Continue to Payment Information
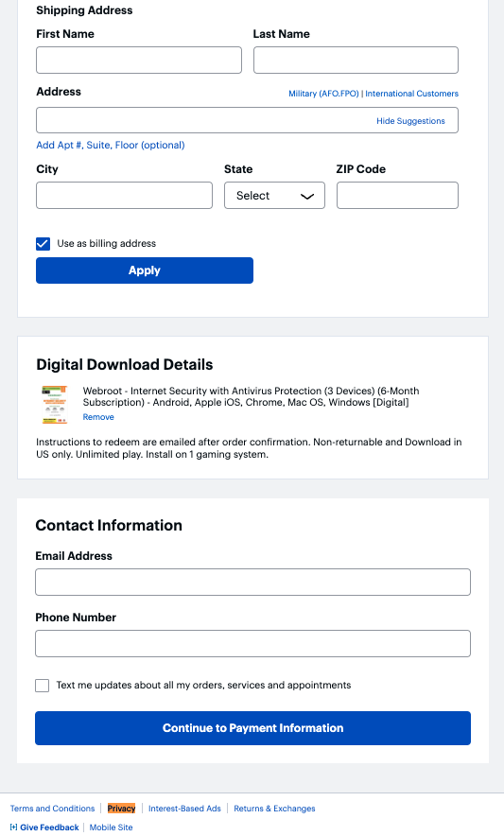The width and height of the screenshot is (504, 836). coord(252,728)
